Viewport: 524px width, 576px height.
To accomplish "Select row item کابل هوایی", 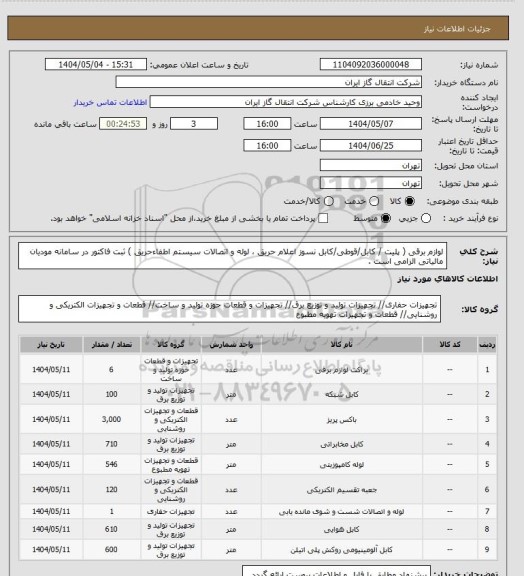I will (342, 529).
